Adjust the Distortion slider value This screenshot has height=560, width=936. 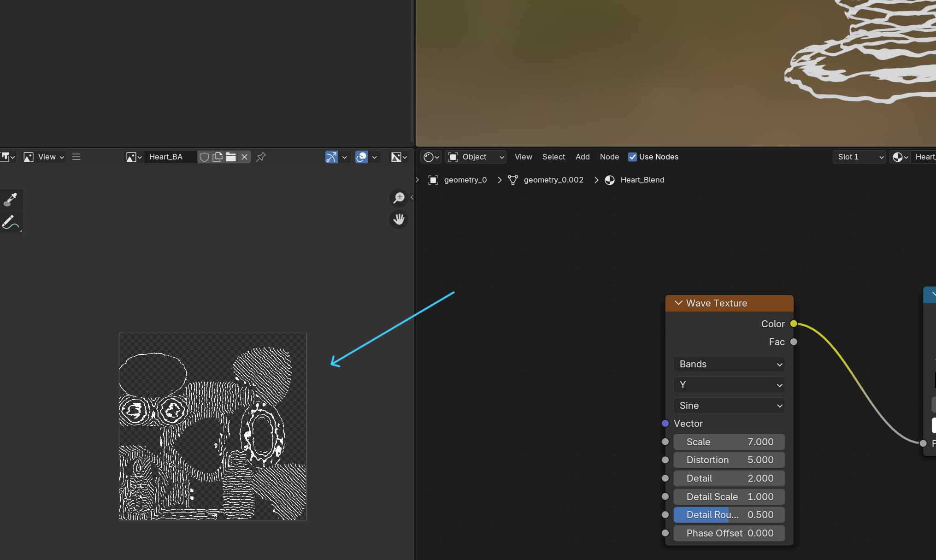728,460
